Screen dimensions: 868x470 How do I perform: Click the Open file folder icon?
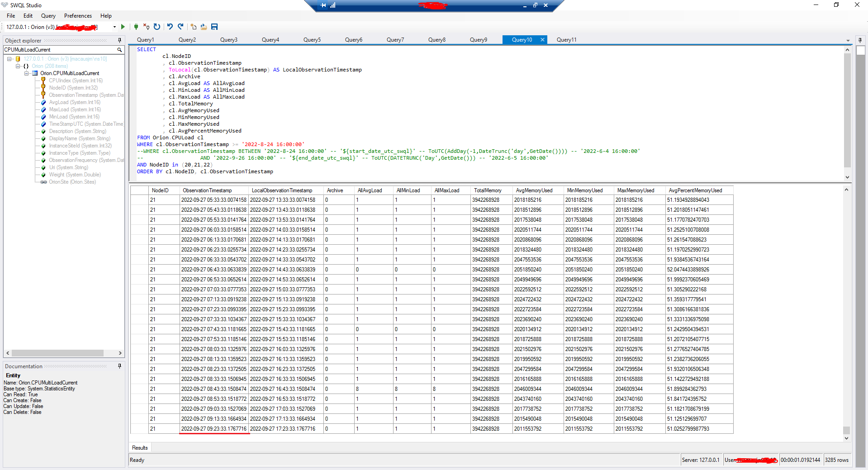click(x=204, y=27)
